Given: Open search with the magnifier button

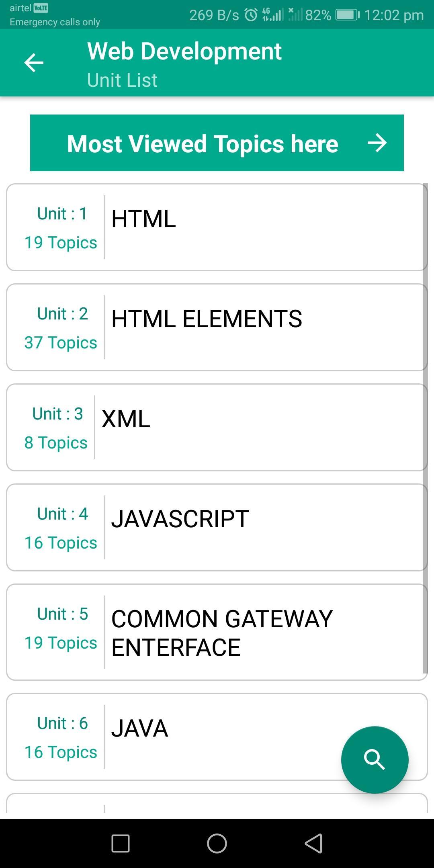Looking at the screenshot, I should [375, 759].
